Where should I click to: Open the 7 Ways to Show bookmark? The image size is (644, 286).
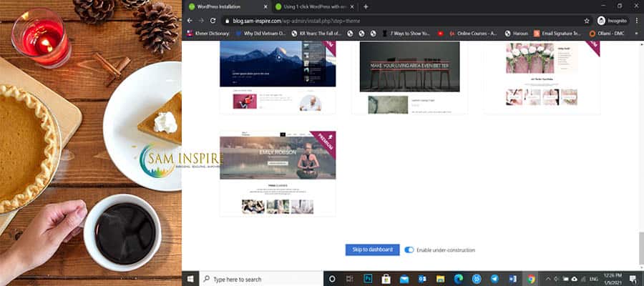point(406,34)
